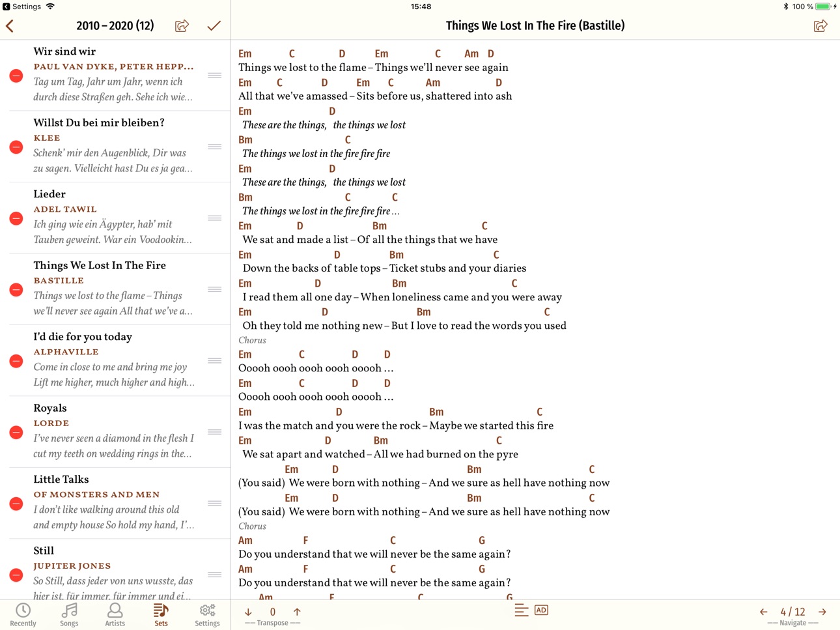Open text layout lines icon

pos(521,610)
